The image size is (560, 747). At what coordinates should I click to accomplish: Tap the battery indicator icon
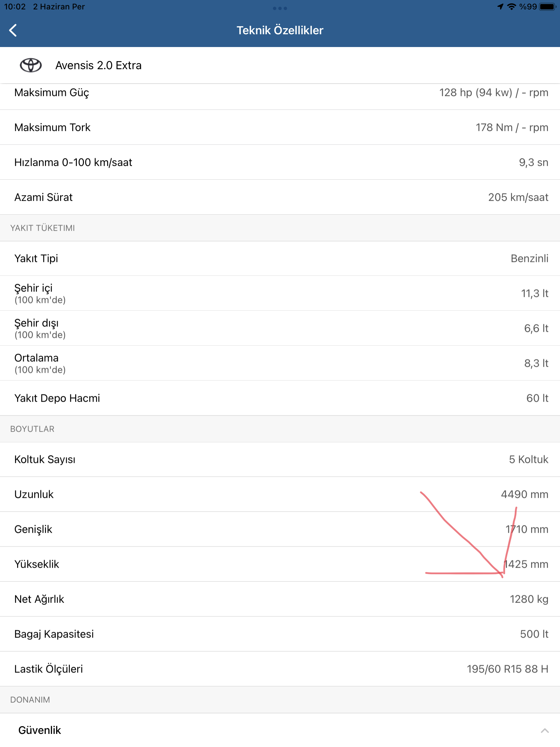coord(548,7)
